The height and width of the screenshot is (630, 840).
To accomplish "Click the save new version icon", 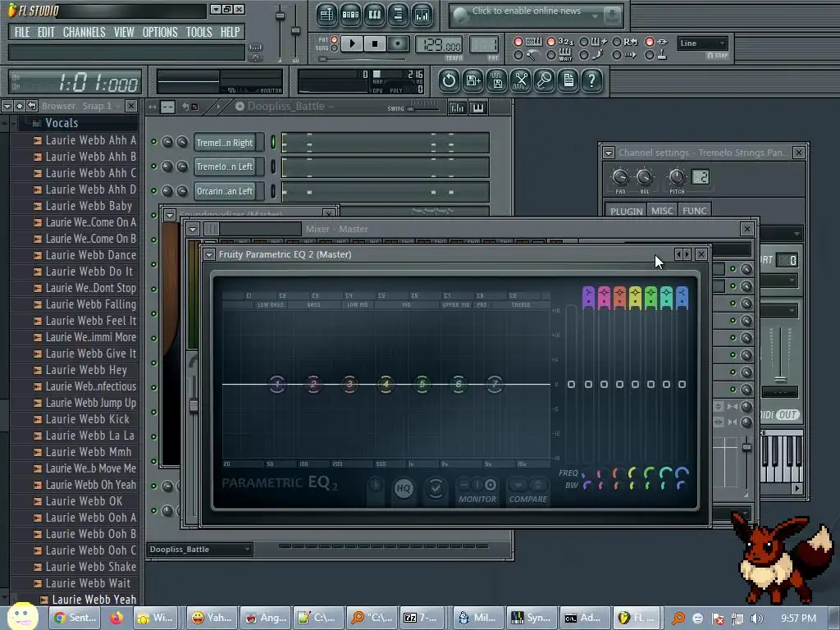I will click(473, 81).
